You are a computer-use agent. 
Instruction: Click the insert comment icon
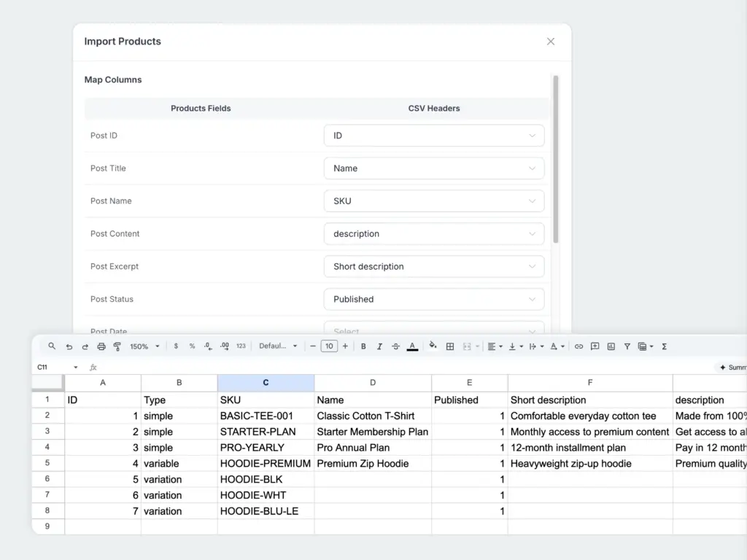[x=595, y=346]
